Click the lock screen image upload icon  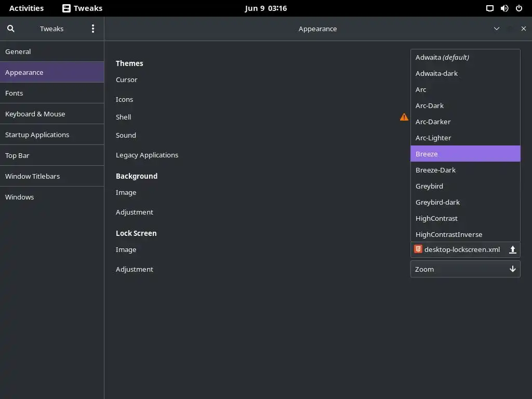pos(512,250)
